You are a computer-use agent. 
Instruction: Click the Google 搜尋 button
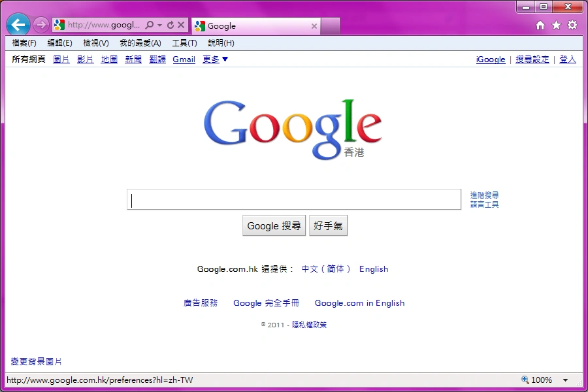pyautogui.click(x=274, y=225)
